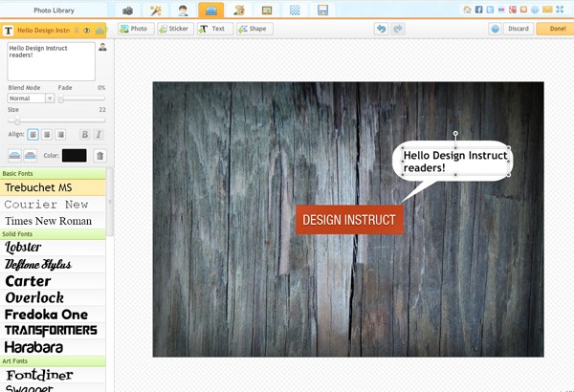Toggle fullscreen with the expand arrows icon
The height and width of the screenshot is (392, 574).
pos(560,10)
